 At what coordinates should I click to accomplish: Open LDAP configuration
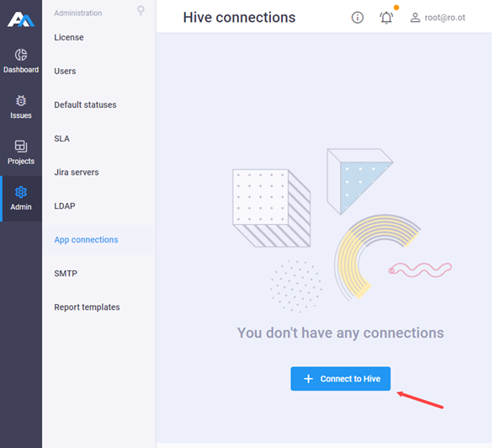pyautogui.click(x=65, y=206)
